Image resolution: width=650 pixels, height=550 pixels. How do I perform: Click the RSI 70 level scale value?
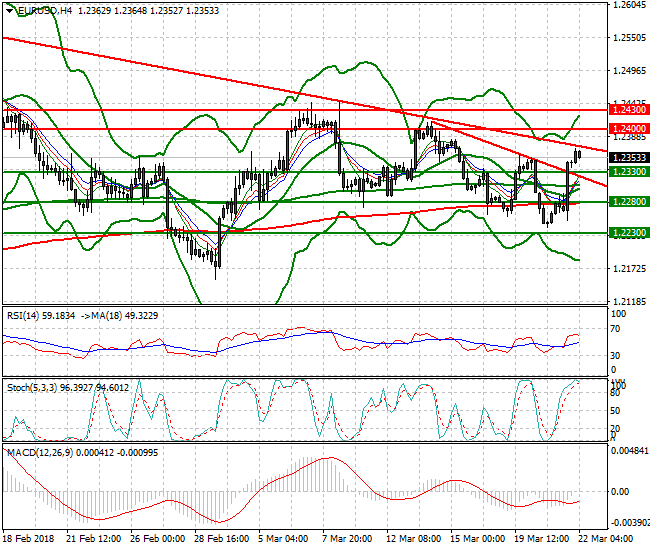point(616,329)
